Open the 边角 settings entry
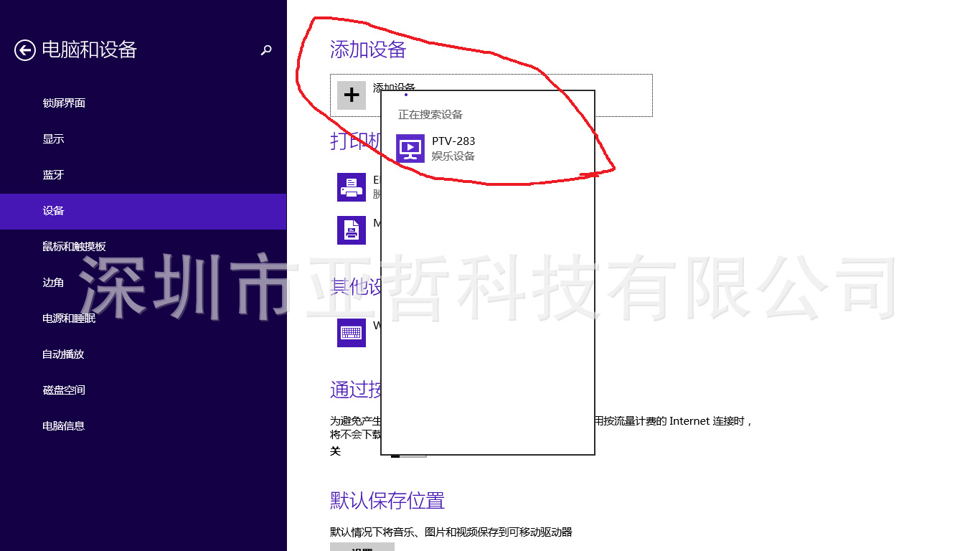The height and width of the screenshot is (551, 980). click(53, 282)
